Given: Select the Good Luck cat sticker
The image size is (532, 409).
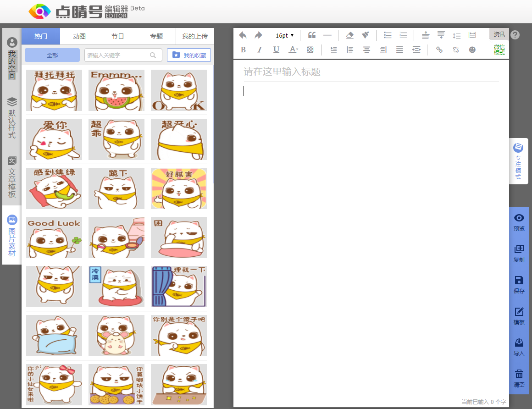Looking at the screenshot, I should click(54, 237).
